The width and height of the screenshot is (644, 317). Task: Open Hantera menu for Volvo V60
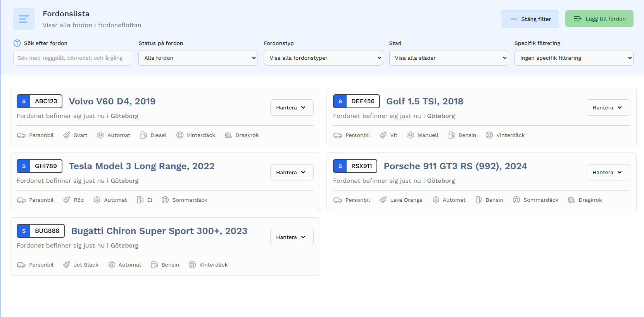click(x=292, y=107)
